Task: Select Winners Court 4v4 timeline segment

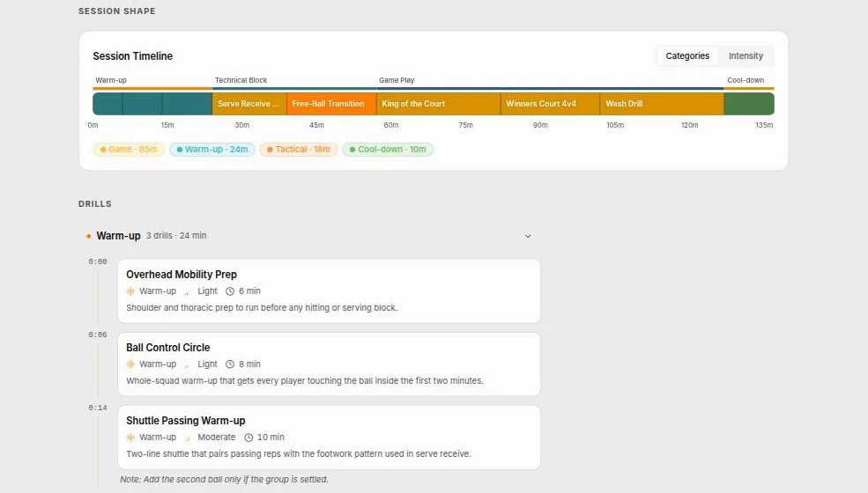Action: point(550,104)
